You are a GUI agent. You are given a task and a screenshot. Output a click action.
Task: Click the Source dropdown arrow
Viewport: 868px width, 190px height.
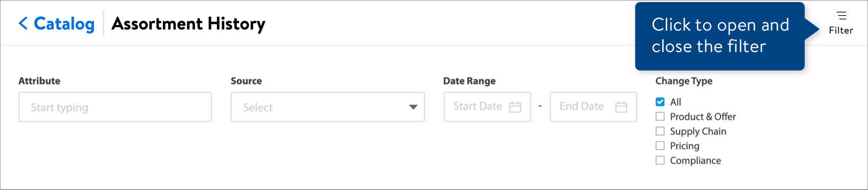pyautogui.click(x=413, y=107)
